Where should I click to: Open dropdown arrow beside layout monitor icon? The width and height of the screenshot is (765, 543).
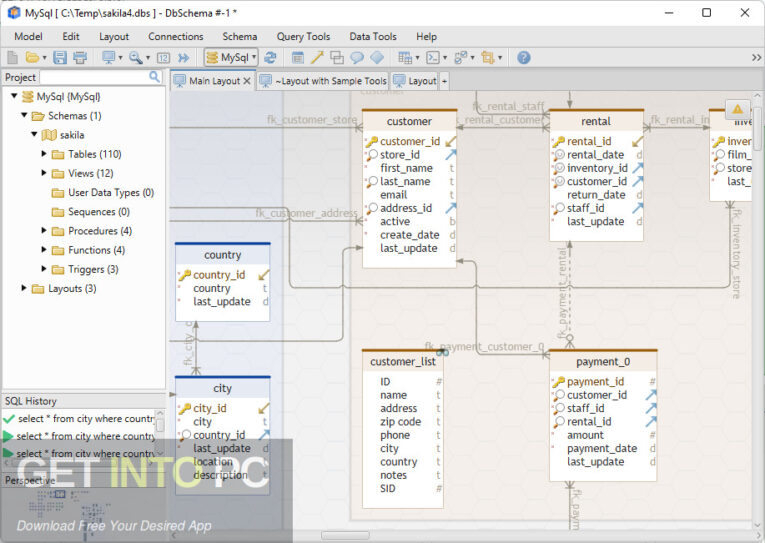(121, 58)
